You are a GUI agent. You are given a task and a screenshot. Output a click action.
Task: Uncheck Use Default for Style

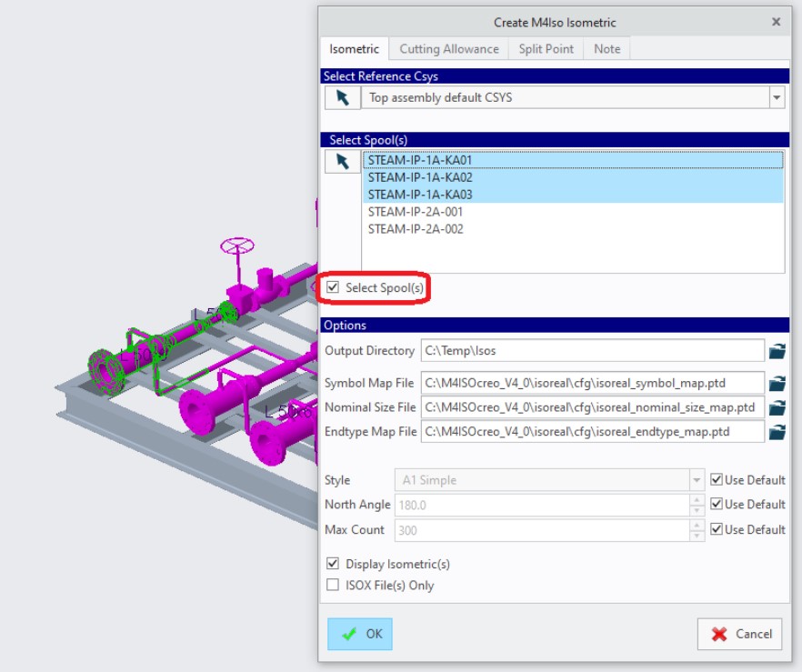pyautogui.click(x=717, y=480)
